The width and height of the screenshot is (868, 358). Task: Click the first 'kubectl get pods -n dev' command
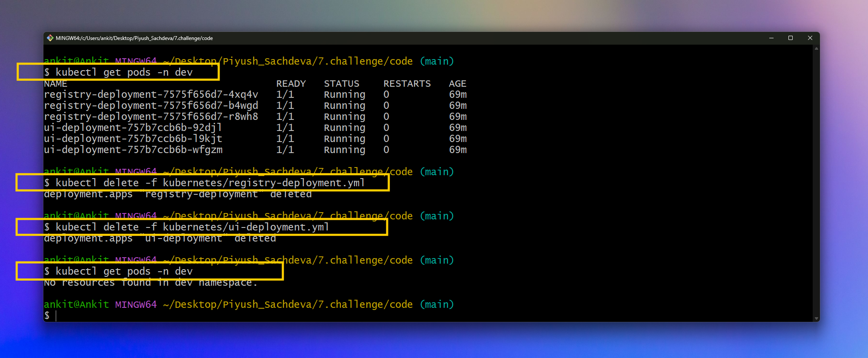pyautogui.click(x=118, y=72)
